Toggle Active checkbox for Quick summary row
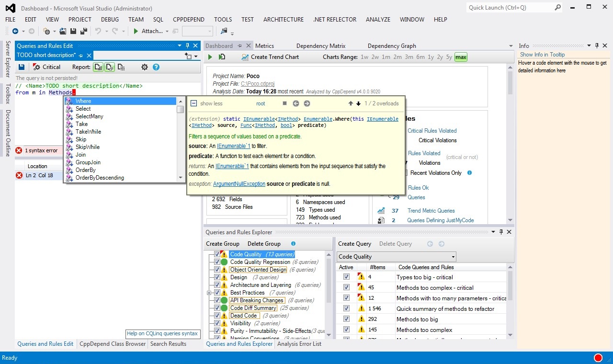The image size is (613, 364). pos(346,308)
